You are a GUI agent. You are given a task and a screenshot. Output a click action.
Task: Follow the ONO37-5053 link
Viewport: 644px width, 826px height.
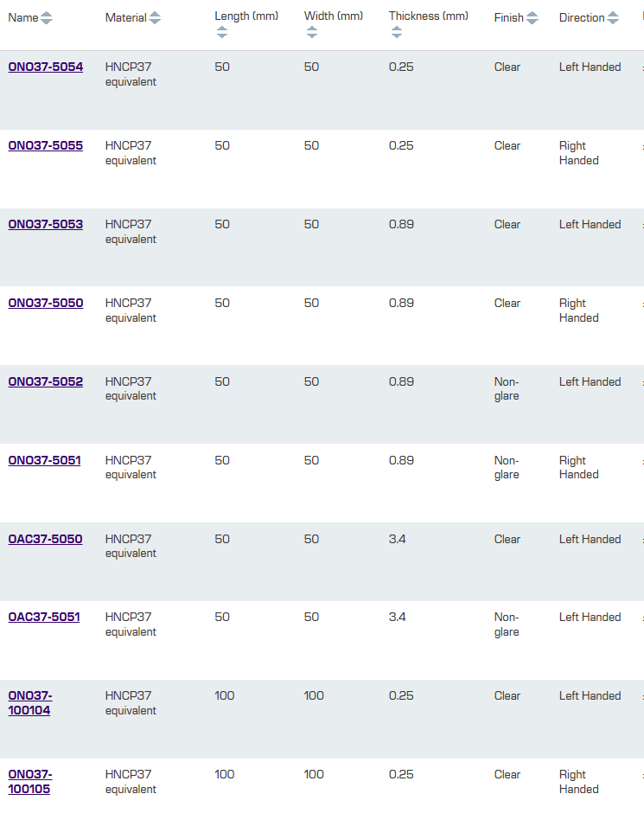pyautogui.click(x=46, y=225)
